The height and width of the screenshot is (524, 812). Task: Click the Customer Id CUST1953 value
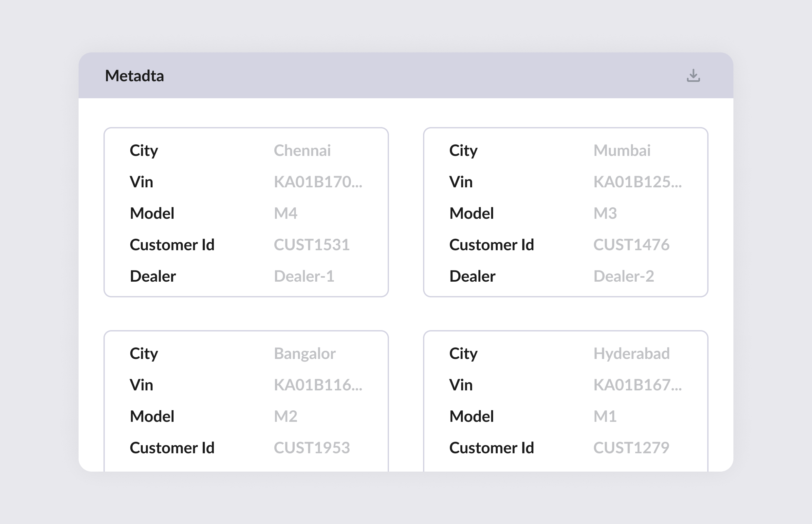pyautogui.click(x=311, y=447)
